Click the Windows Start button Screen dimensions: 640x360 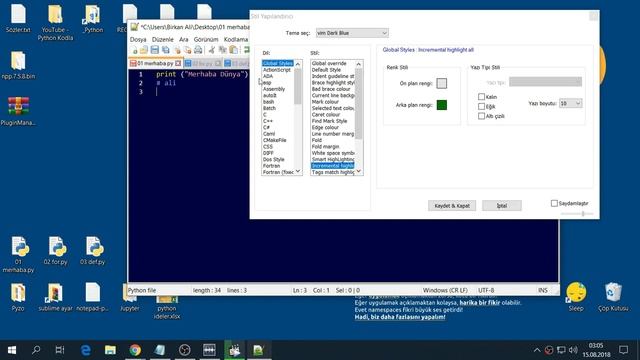(11, 350)
